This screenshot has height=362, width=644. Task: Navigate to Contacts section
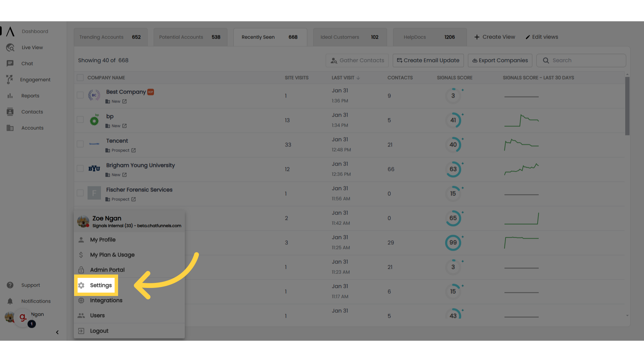[x=32, y=111]
